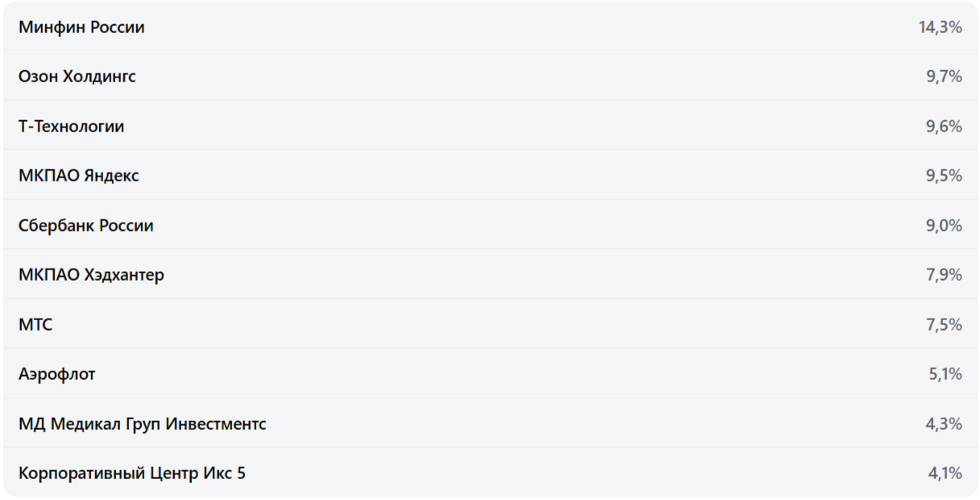980x500 pixels.
Task: Select the 7,9% Хэдхантер share value
Action: pos(944,275)
